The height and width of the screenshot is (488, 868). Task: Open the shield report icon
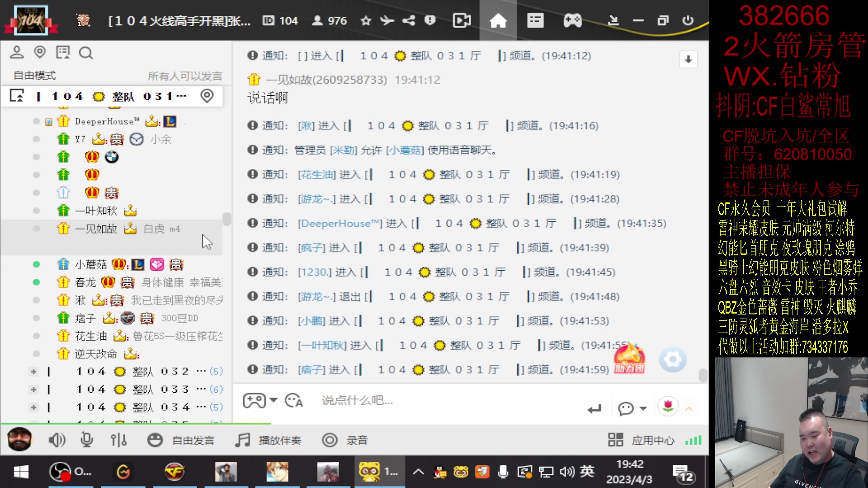point(430,20)
